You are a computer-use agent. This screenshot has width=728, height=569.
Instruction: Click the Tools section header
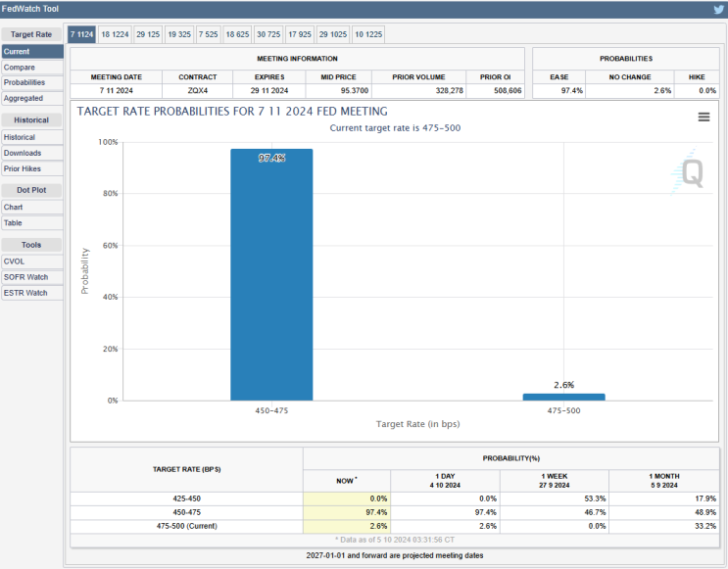(31, 245)
